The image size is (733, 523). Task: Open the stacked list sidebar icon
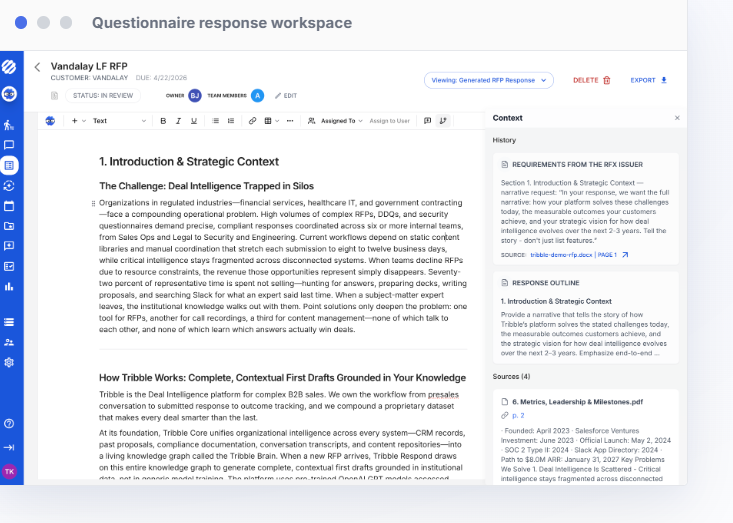9,322
